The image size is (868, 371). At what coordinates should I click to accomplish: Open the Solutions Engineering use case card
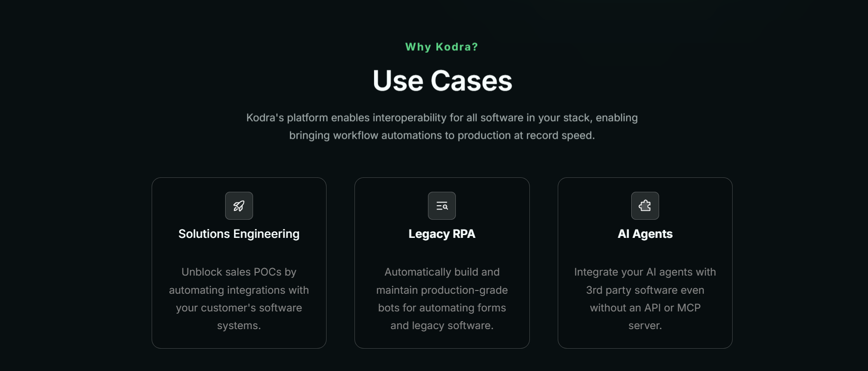(239, 263)
